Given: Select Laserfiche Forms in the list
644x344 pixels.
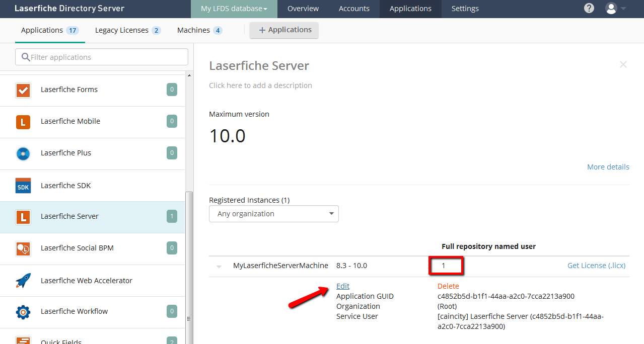Looking at the screenshot, I should pos(93,91).
